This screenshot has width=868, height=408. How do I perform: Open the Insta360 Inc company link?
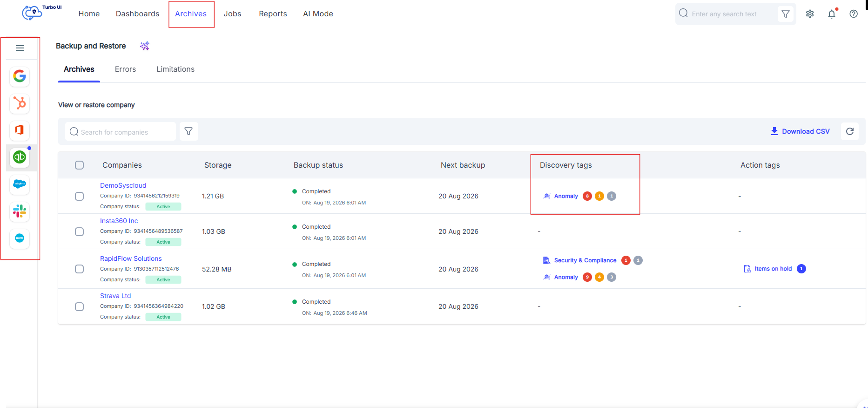(x=119, y=221)
